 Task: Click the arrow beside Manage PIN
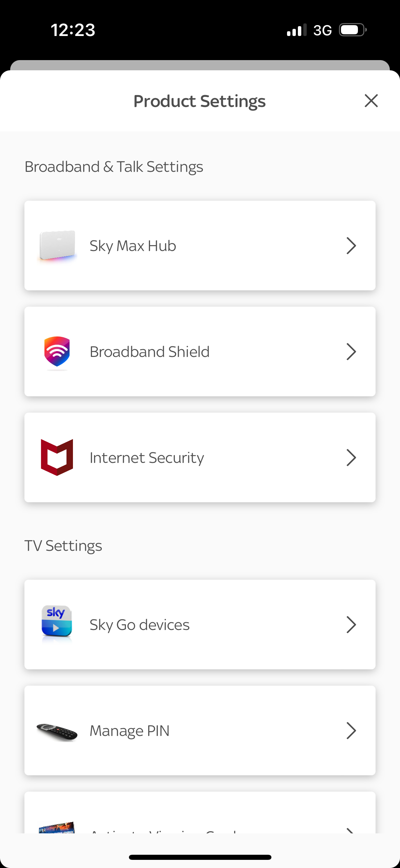(x=351, y=730)
